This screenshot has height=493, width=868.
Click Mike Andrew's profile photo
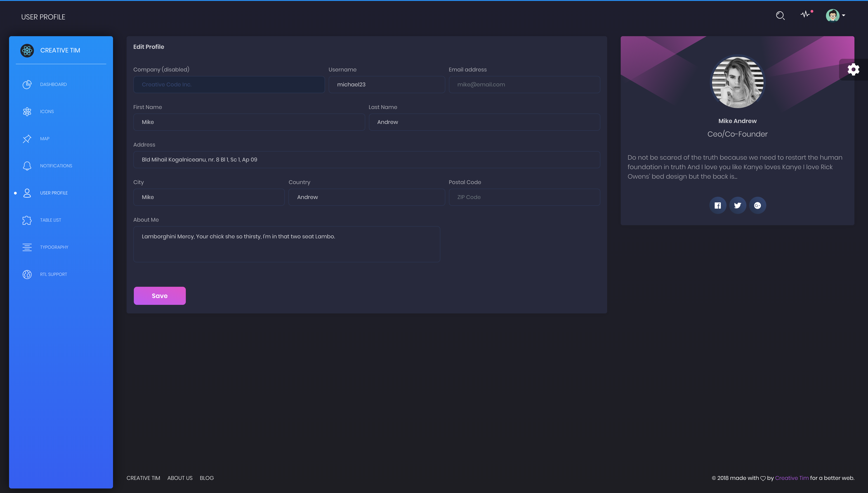(x=737, y=82)
